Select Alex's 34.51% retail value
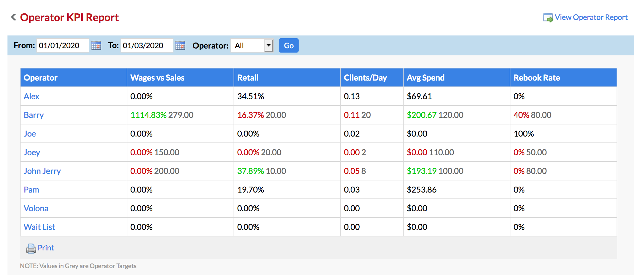Screen dimensions: 644x275 (x=251, y=96)
